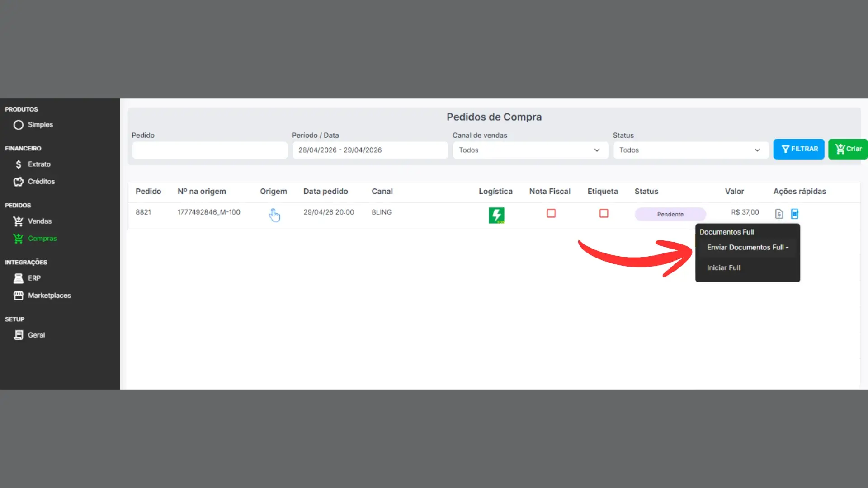This screenshot has height=488, width=868.
Task: Open Extrato with the dollar sign icon
Action: pos(19,164)
